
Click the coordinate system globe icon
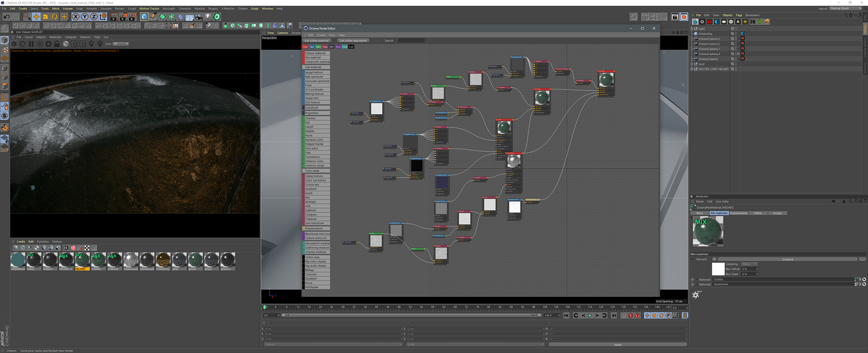click(104, 17)
